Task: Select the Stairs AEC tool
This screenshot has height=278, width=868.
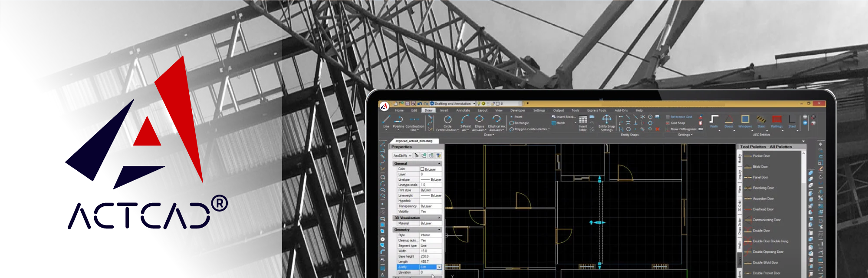Action: pos(761,122)
